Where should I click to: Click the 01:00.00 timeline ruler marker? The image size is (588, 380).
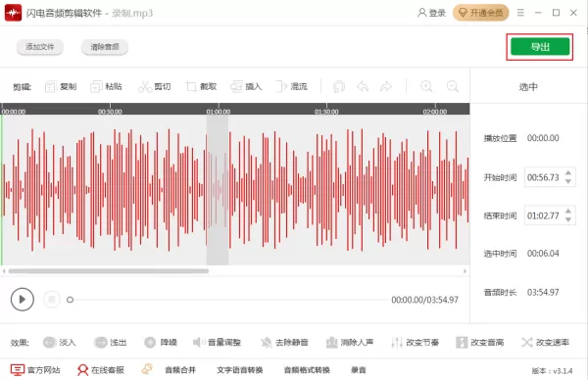click(x=219, y=112)
